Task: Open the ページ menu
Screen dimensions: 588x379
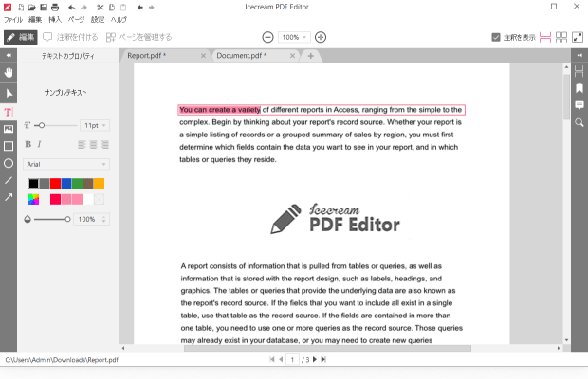Action: click(x=76, y=20)
